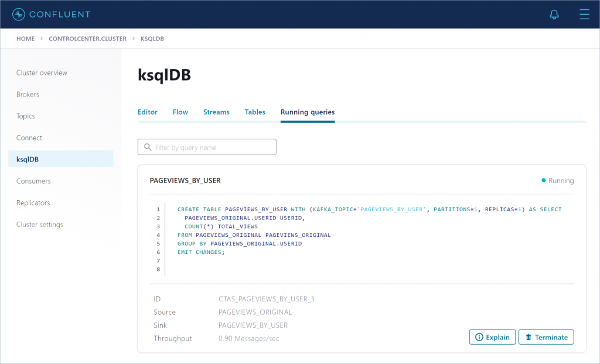The height and width of the screenshot is (364, 600).
Task: Go to HOME breadcrumb
Action: (x=25, y=39)
